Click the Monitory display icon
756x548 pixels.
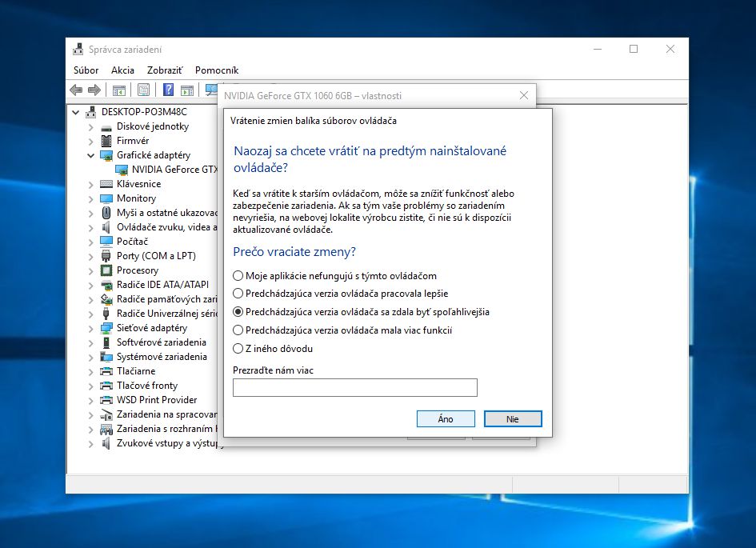pos(106,198)
